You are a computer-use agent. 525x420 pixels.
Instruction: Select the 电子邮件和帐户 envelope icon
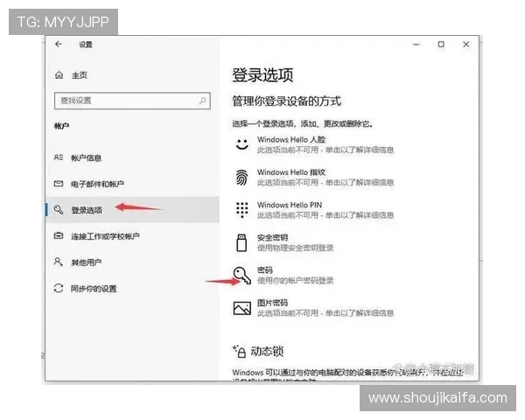59,183
